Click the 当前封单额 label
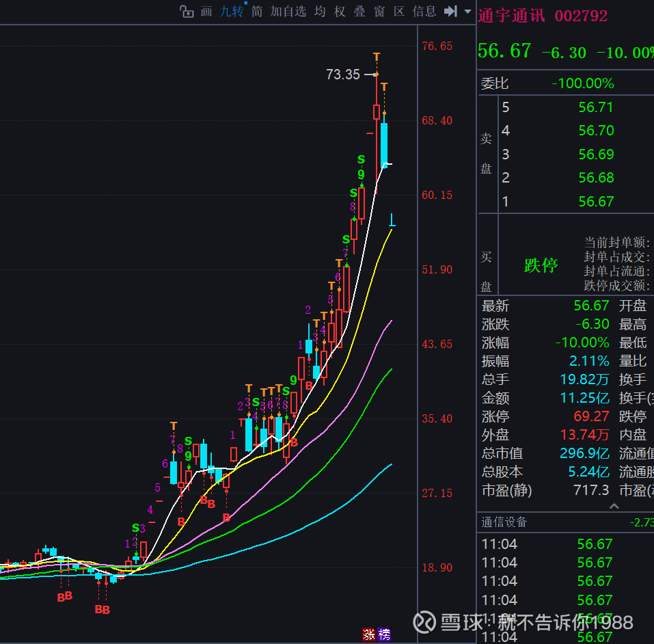Image resolution: width=654 pixels, height=644 pixels. [x=617, y=242]
